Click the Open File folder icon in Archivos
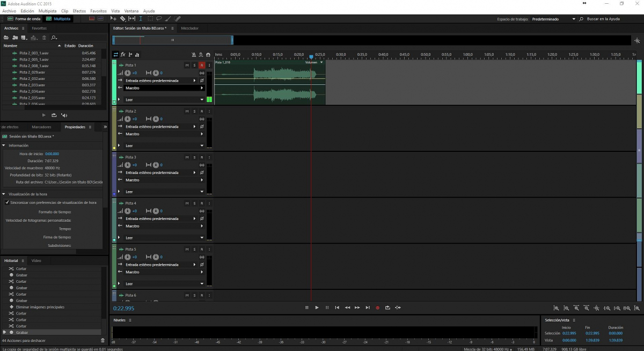Viewport: 644px width, 351px height. [6, 38]
